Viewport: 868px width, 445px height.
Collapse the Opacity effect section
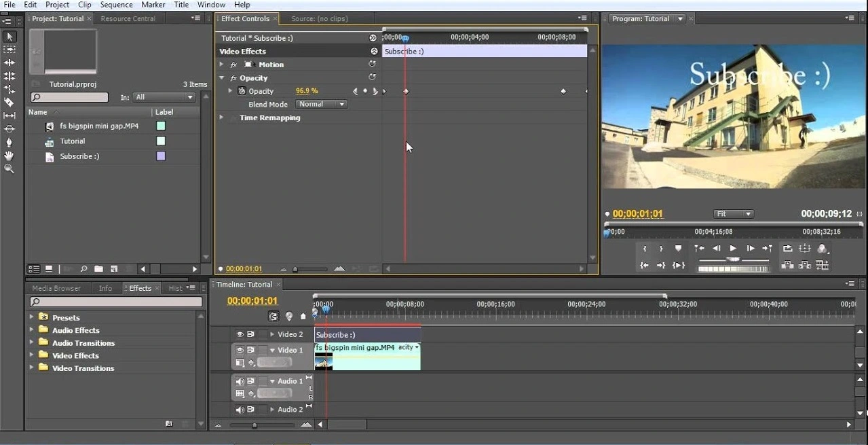221,78
